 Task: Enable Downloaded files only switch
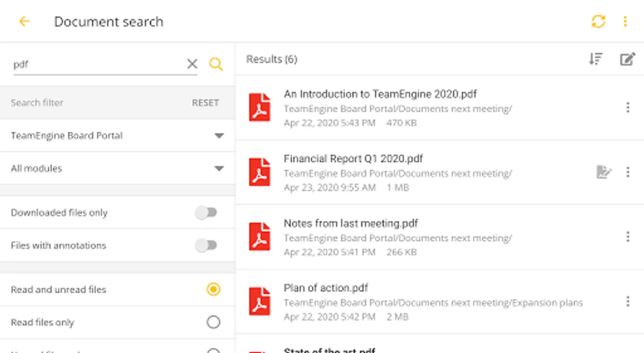coord(207,213)
